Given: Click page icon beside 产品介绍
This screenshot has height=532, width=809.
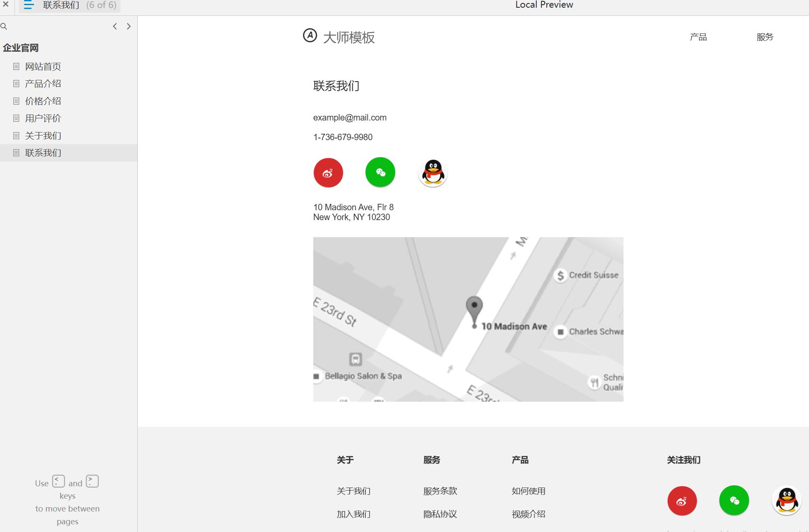Looking at the screenshot, I should coord(16,84).
